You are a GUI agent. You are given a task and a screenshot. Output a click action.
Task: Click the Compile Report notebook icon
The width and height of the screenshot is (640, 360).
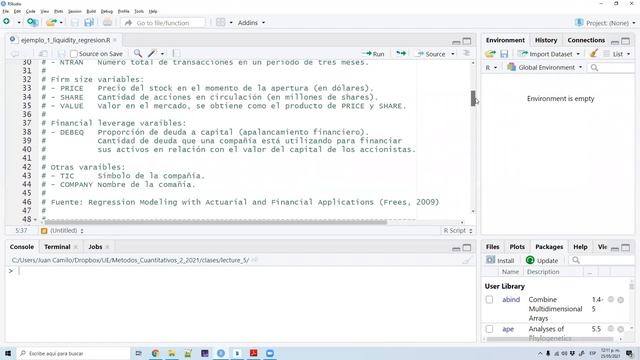[x=176, y=53]
